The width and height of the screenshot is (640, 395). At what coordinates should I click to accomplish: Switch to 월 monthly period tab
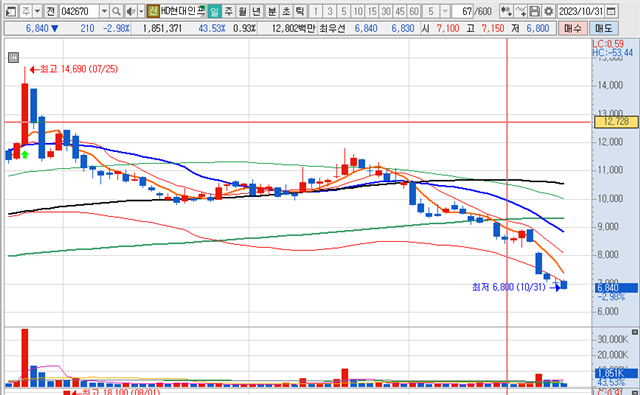242,11
